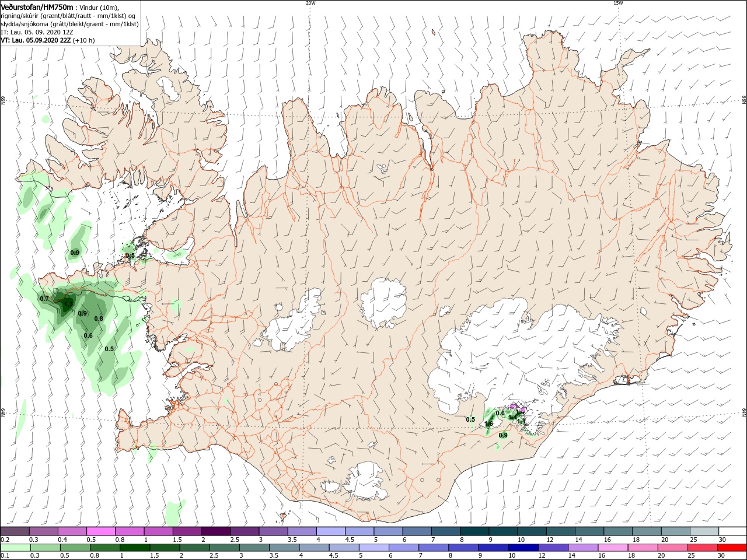This screenshot has height=560, width=747.
Task: Select the 6–7 slate blue snow swatch in upper row
Action: (417, 531)
